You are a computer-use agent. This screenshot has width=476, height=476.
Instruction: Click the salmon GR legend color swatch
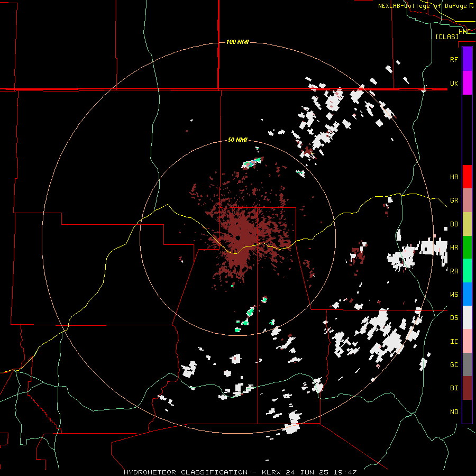click(x=467, y=200)
